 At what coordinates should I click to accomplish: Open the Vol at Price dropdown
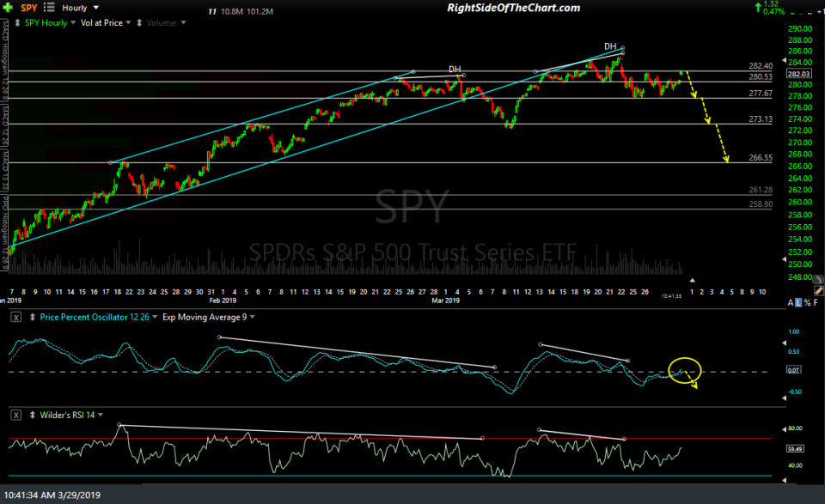pyautogui.click(x=101, y=21)
